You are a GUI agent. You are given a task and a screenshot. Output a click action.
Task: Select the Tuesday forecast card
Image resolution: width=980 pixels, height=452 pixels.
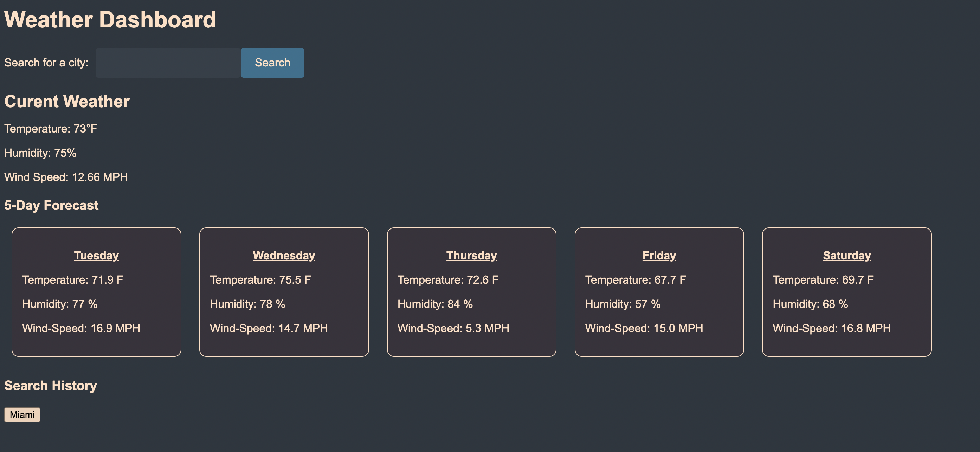(x=96, y=292)
